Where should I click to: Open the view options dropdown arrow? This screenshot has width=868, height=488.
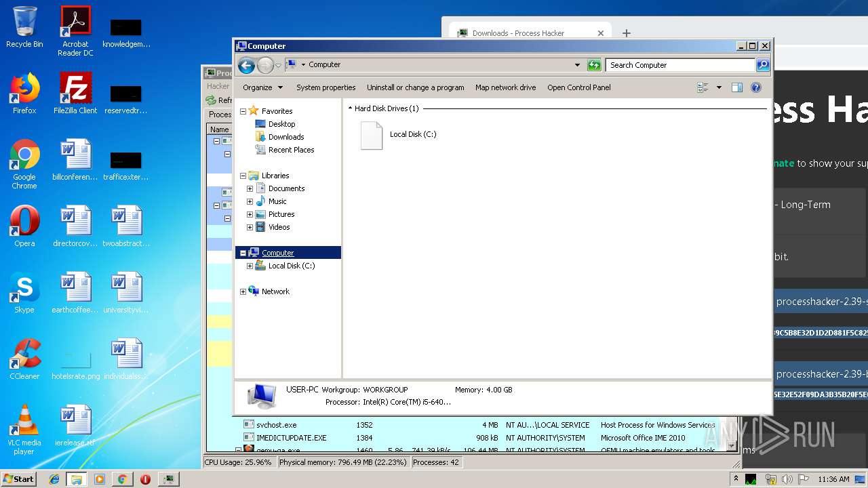(x=719, y=87)
